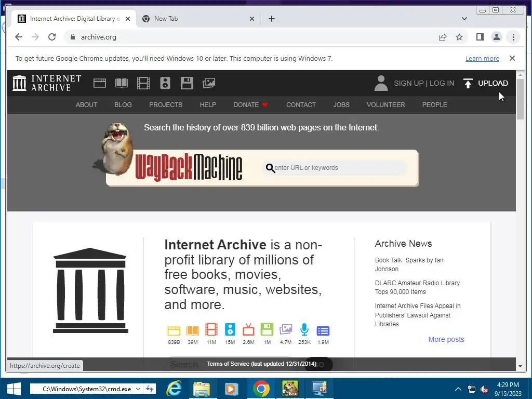This screenshot has height=399, width=532.
Task: Open the More posts link
Action: [446, 339]
